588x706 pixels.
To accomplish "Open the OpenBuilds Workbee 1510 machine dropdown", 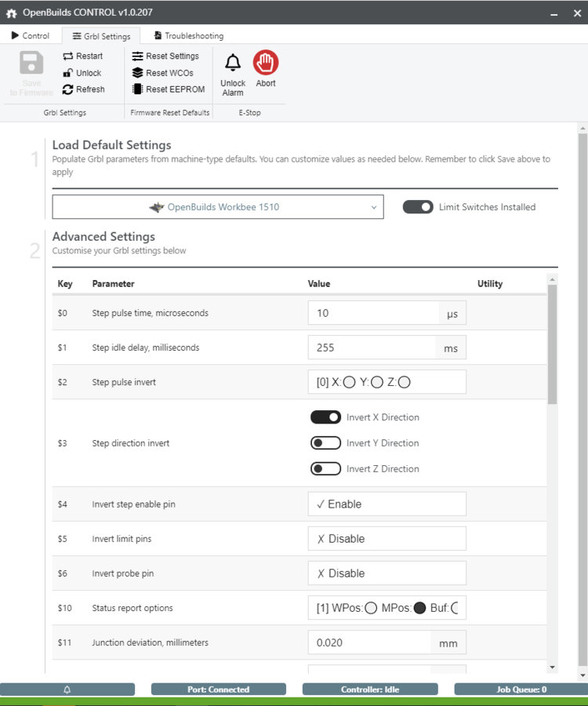I will tap(218, 207).
